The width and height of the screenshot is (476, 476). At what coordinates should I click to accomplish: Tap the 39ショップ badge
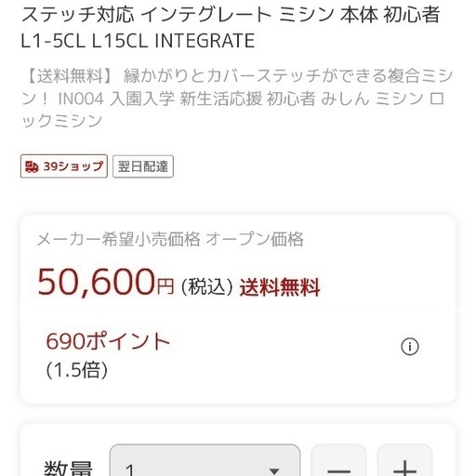[64, 166]
